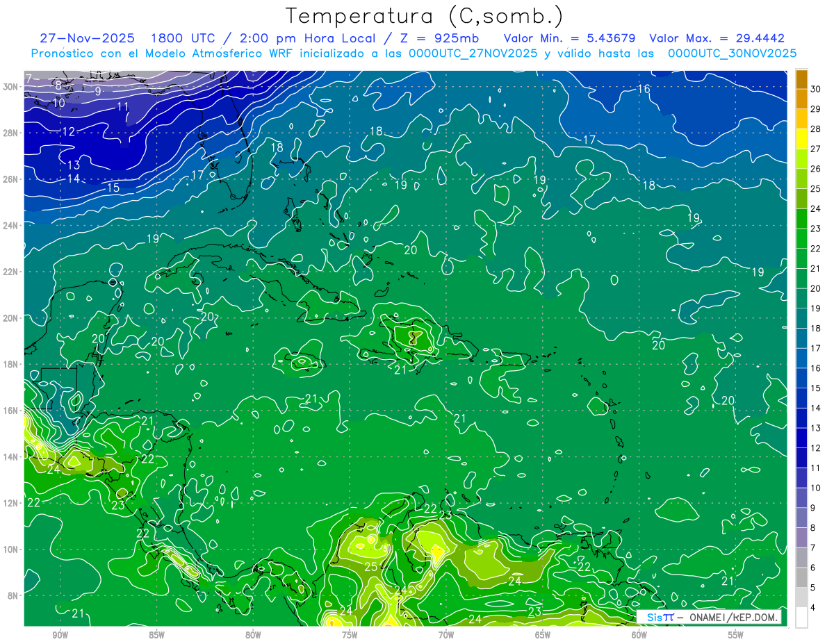Click the contour label '15' on the map
The width and height of the screenshot is (834, 644).
[x=113, y=188]
